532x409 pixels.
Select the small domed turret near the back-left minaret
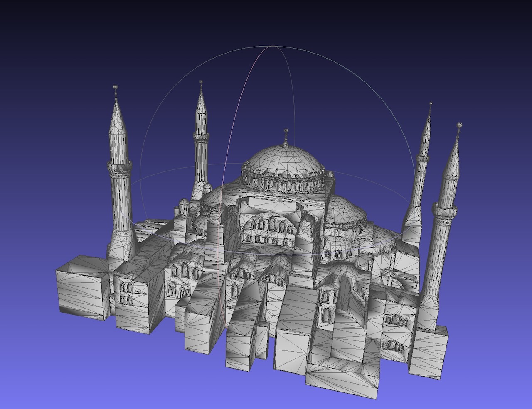click(x=184, y=206)
